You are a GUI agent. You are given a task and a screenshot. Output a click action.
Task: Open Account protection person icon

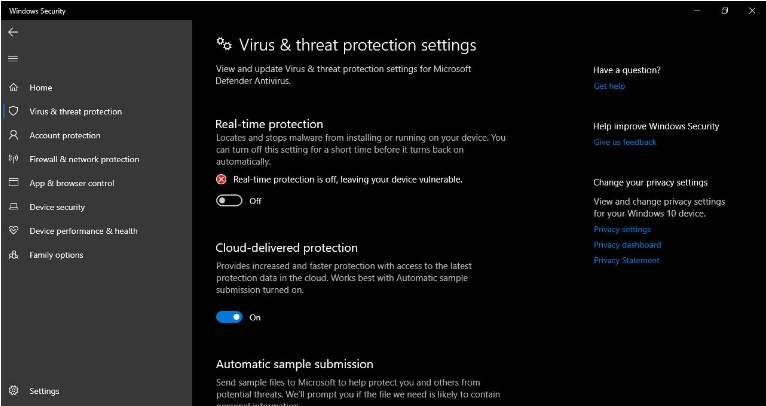click(14, 135)
